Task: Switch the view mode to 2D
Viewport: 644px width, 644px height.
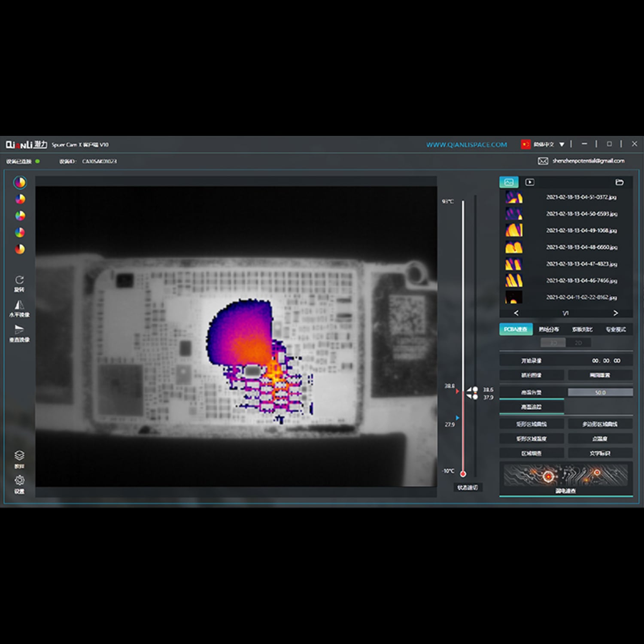Action: click(579, 342)
